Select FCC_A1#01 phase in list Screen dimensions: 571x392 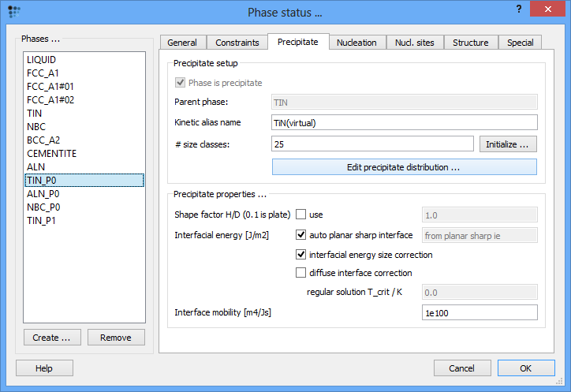(x=84, y=87)
